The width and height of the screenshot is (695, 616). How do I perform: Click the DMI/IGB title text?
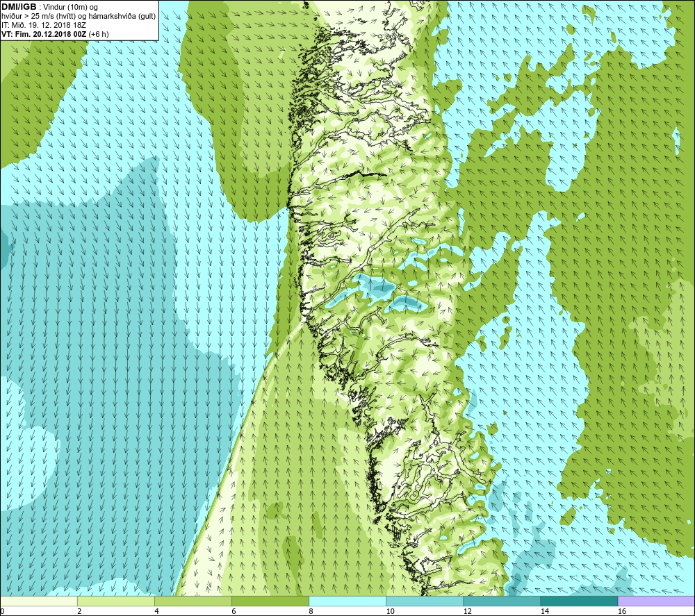pyautogui.click(x=19, y=7)
